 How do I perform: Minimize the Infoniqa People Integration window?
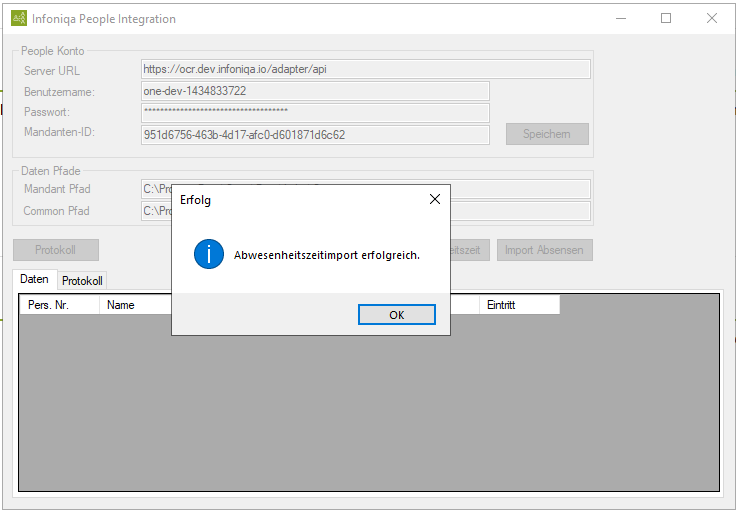621,18
